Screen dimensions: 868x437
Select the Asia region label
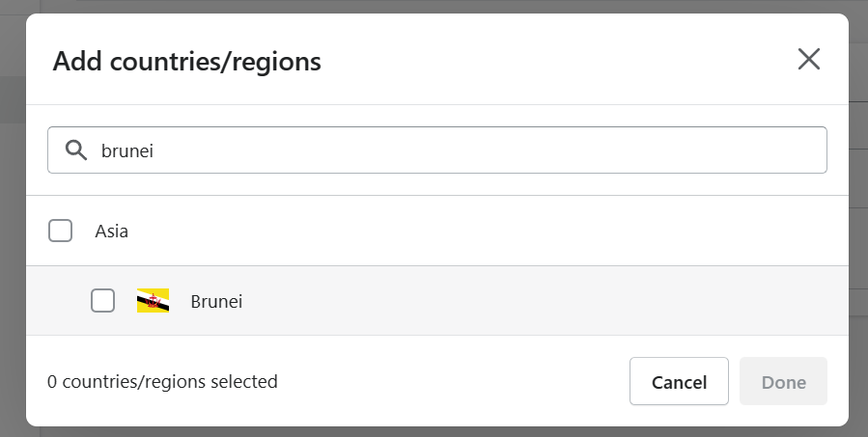(111, 232)
